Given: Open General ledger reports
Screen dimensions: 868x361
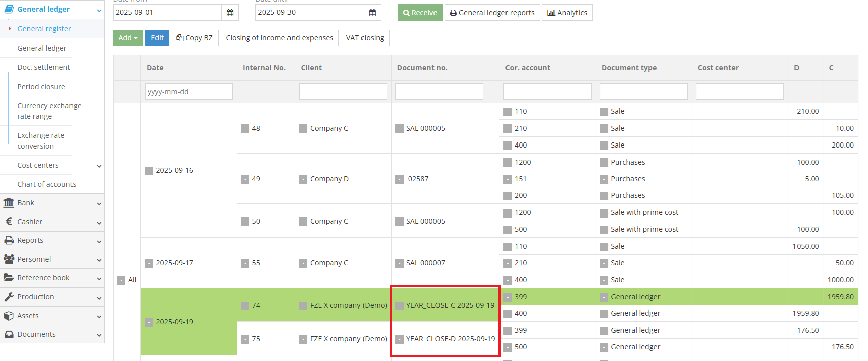Looking at the screenshot, I should click(x=492, y=13).
